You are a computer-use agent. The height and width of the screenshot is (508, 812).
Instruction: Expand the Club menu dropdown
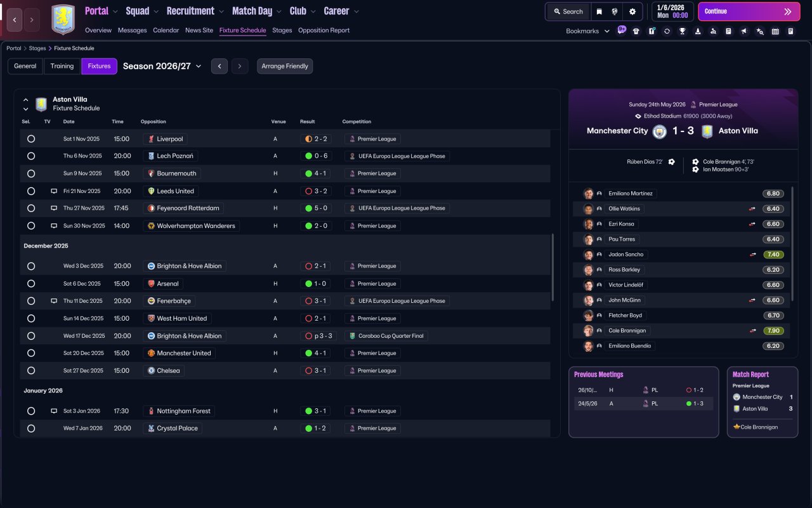(313, 11)
